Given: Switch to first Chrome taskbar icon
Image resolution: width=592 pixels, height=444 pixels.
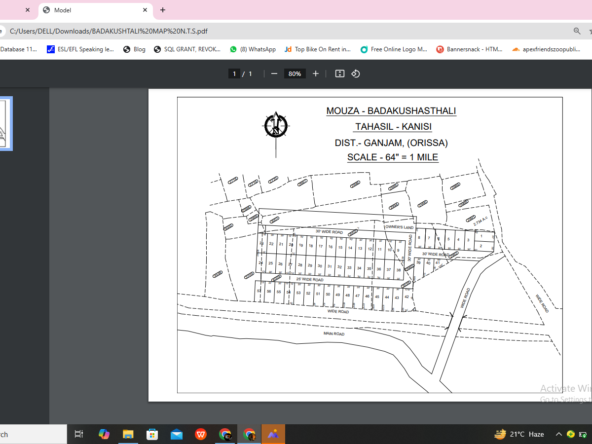Looking at the screenshot, I should [225, 434].
